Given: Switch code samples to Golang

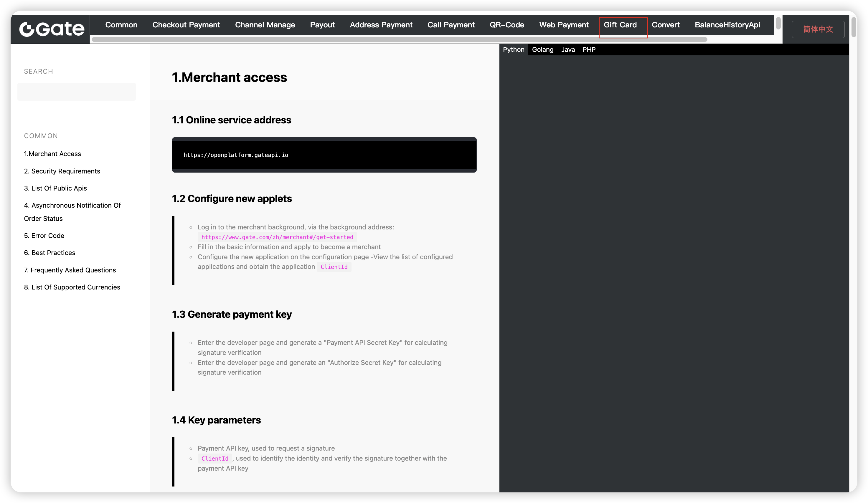Looking at the screenshot, I should coord(542,49).
